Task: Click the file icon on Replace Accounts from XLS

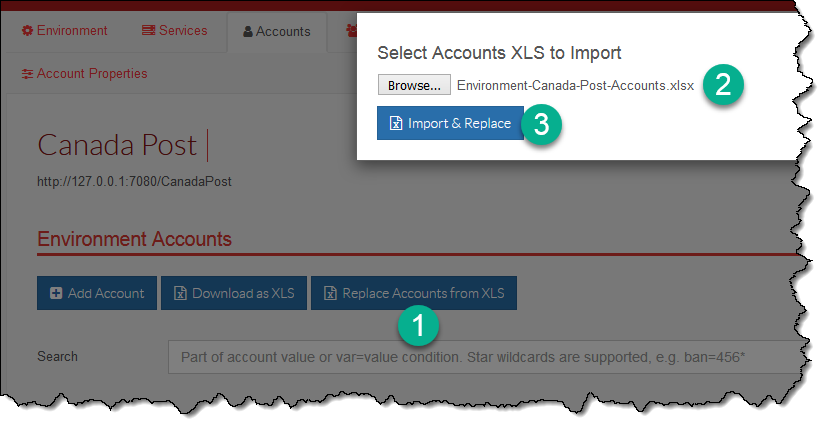Action: [x=330, y=293]
